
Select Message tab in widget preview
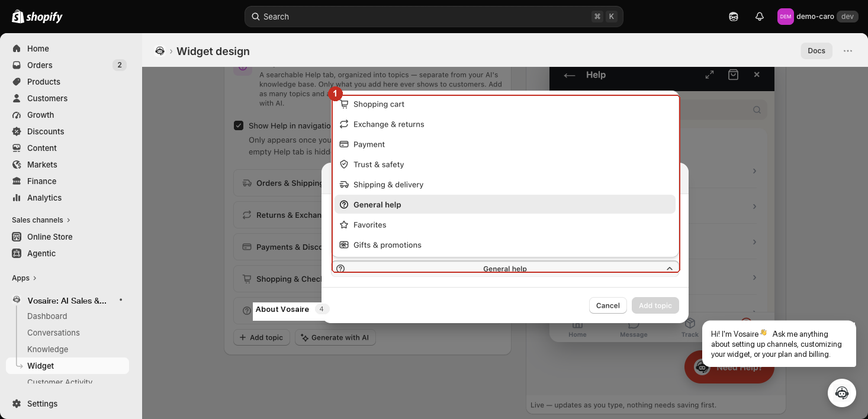pyautogui.click(x=634, y=328)
